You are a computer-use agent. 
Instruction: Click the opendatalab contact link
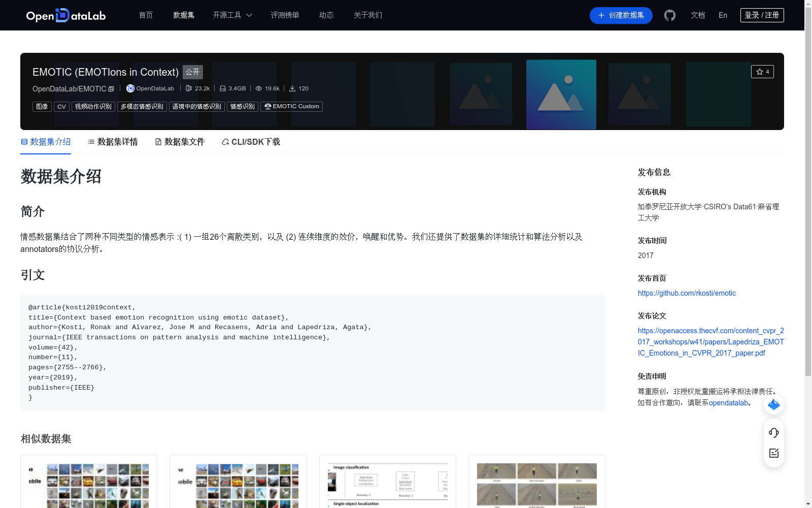pos(729,403)
